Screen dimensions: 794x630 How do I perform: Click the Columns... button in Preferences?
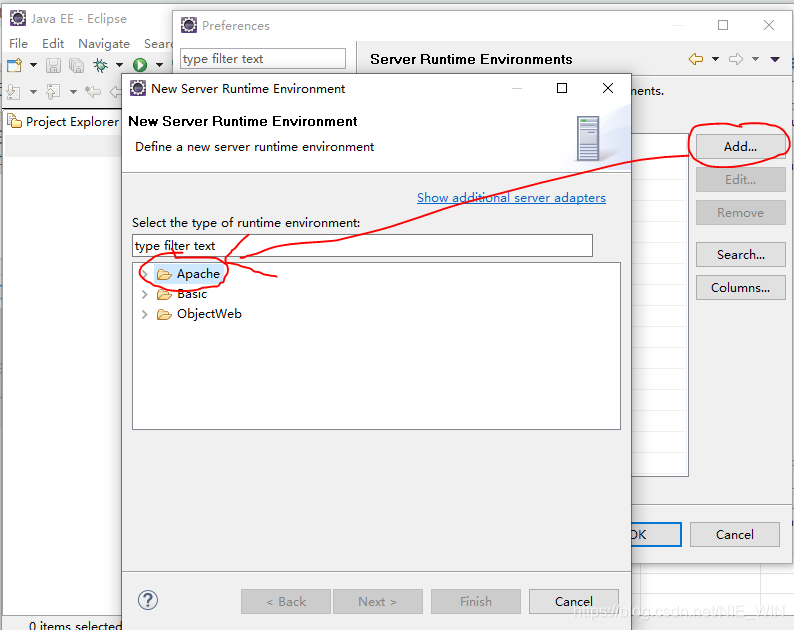tap(740, 288)
